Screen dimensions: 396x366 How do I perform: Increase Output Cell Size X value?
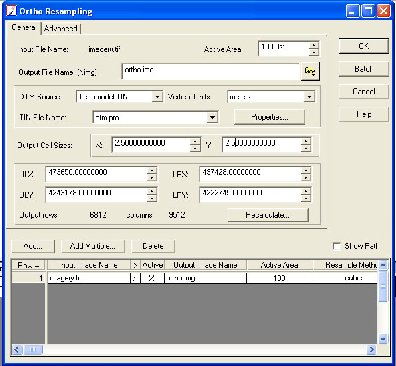[x=195, y=141]
